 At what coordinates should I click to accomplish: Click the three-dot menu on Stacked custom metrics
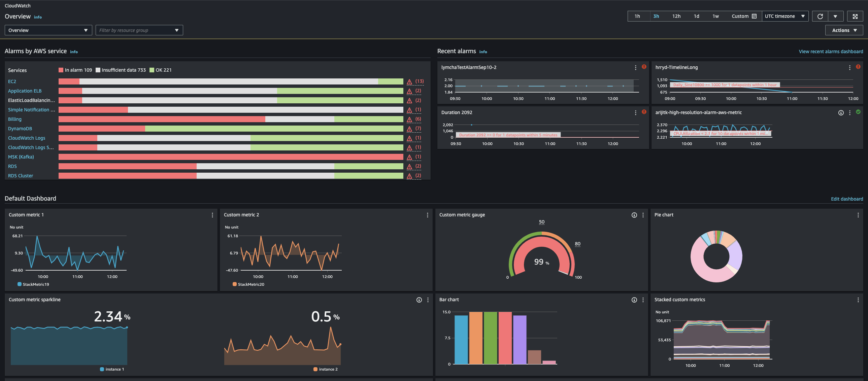coord(858,300)
